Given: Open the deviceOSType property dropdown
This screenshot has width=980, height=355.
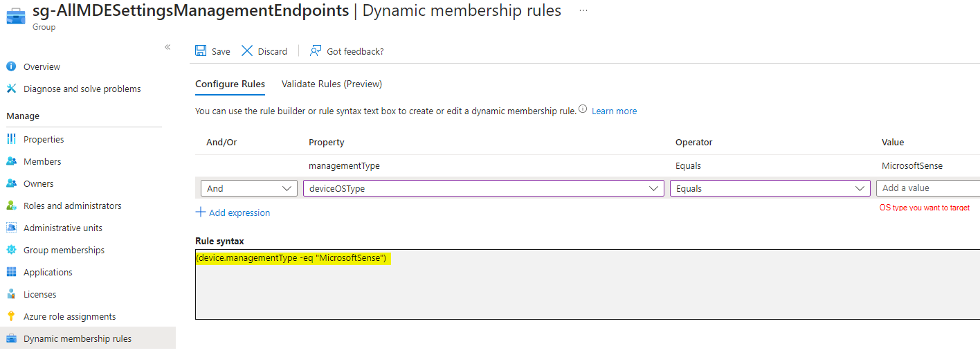Looking at the screenshot, I should pyautogui.click(x=653, y=188).
